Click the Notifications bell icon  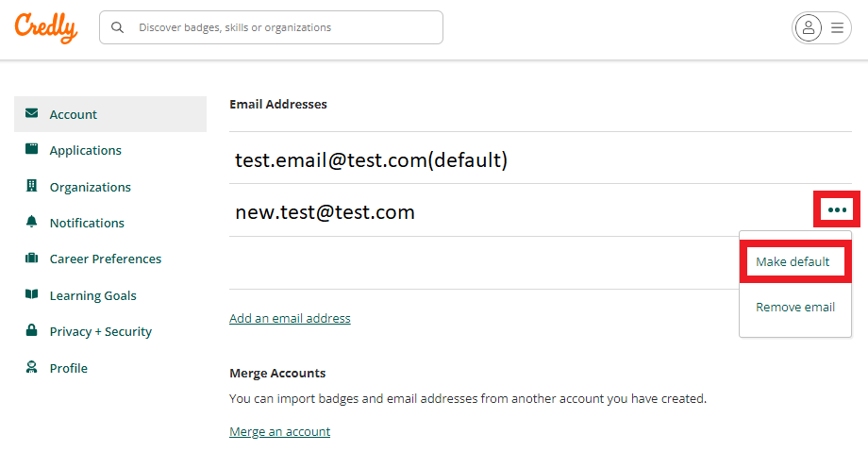[x=31, y=222]
